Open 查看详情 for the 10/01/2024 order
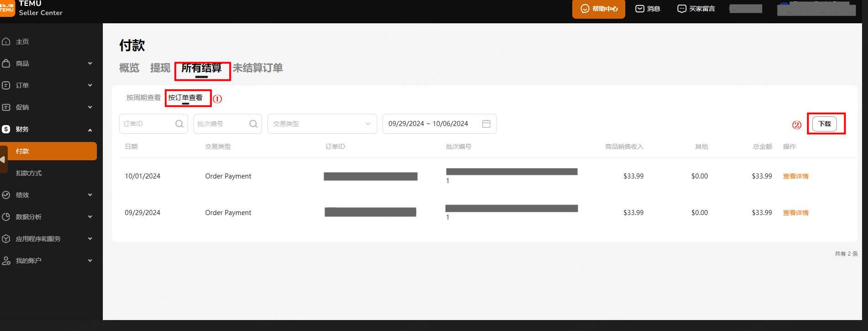868x331 pixels. pyautogui.click(x=796, y=176)
